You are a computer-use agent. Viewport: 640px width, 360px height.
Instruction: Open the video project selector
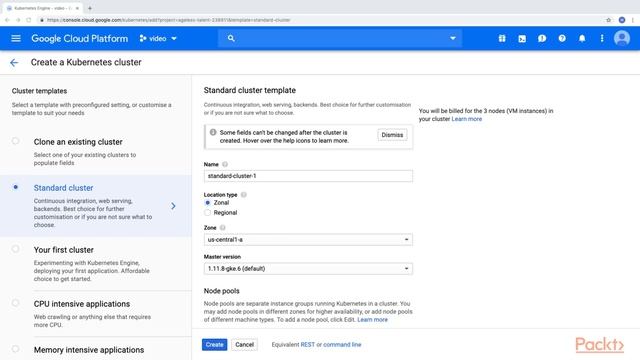click(158, 38)
